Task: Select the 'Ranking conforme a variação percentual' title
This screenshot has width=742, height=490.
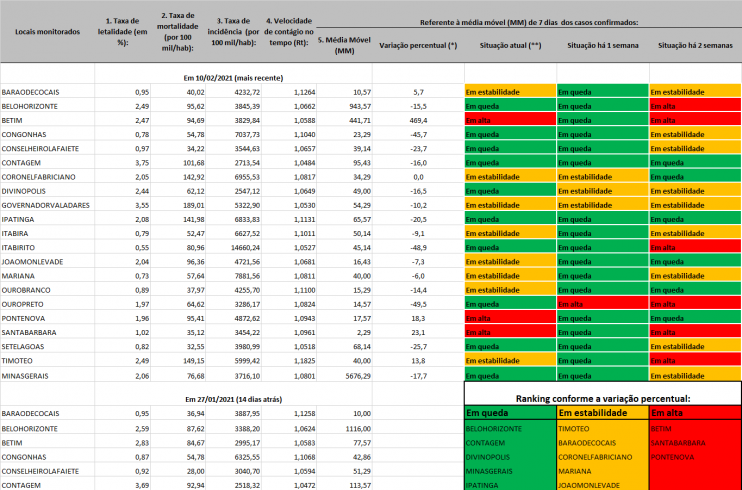Action: (603, 399)
